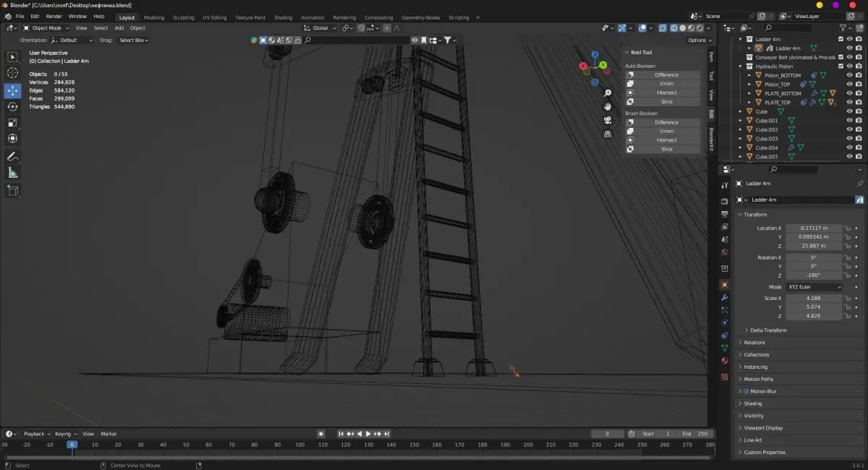Open the XYZ Euler rotation mode dropdown

[814, 287]
